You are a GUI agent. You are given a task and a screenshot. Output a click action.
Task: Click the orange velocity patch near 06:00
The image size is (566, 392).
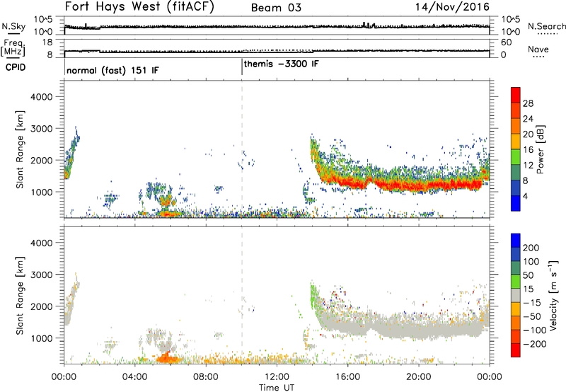click(x=167, y=358)
